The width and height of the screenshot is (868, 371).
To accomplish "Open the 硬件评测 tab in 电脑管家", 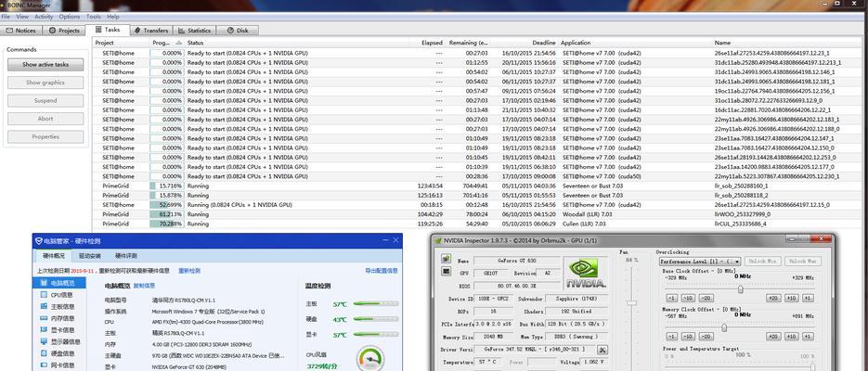I will (125, 256).
